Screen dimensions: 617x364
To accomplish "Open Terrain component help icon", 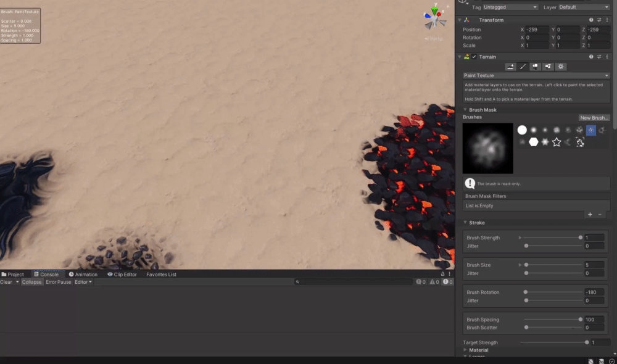I will click(591, 57).
